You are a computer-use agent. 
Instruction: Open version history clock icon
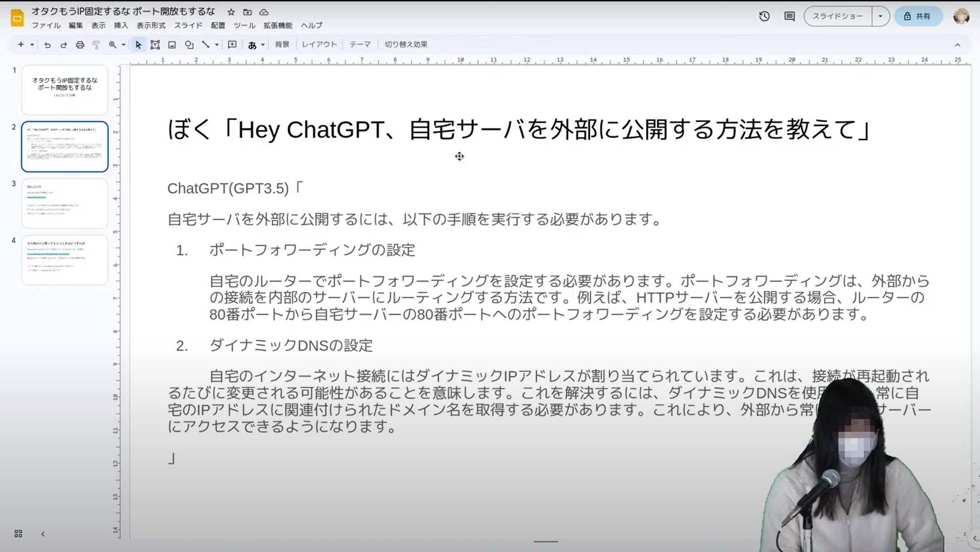pyautogui.click(x=764, y=16)
